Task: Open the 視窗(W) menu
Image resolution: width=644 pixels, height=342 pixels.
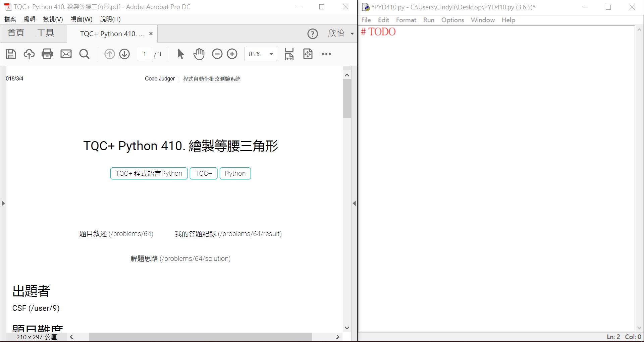Action: coord(82,19)
